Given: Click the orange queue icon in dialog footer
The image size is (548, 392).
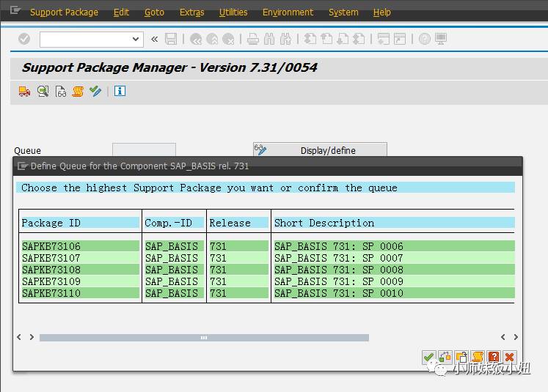Looking at the screenshot, I should click(x=478, y=357).
